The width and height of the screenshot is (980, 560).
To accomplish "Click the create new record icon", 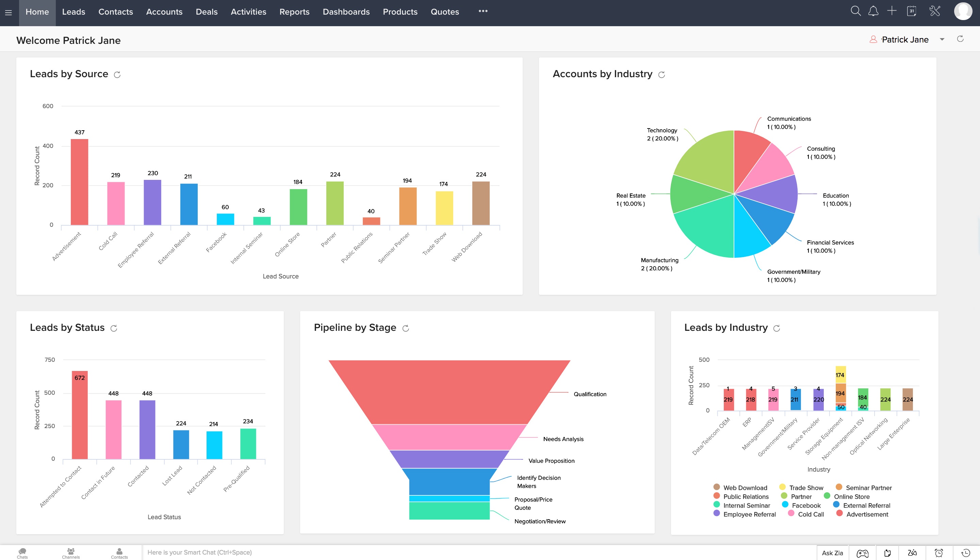I will [x=892, y=12].
